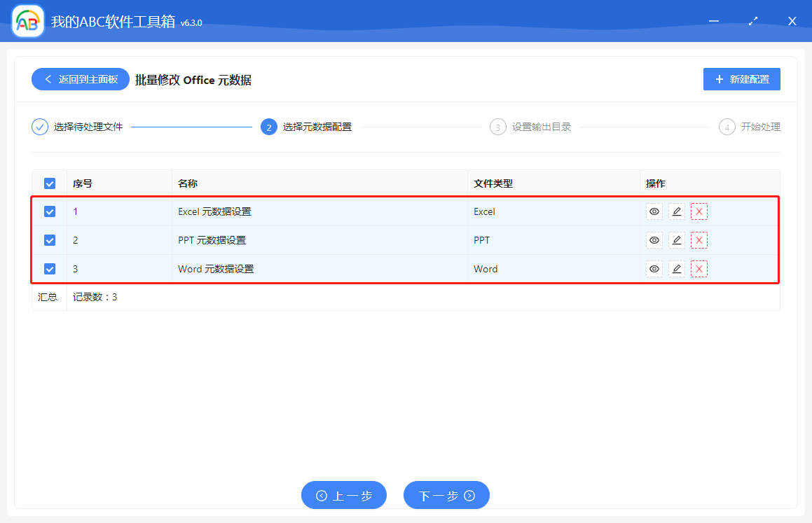Delete the Excel 元数据设置 configuration

tap(699, 211)
